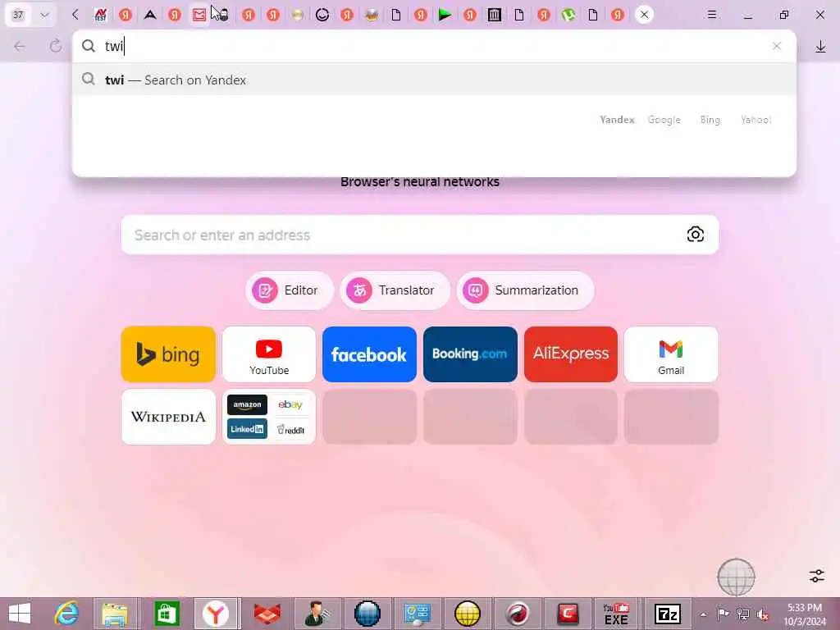Screen dimensions: 840x630
Task: Choose Yahoo! as the search engine
Action: [756, 120]
